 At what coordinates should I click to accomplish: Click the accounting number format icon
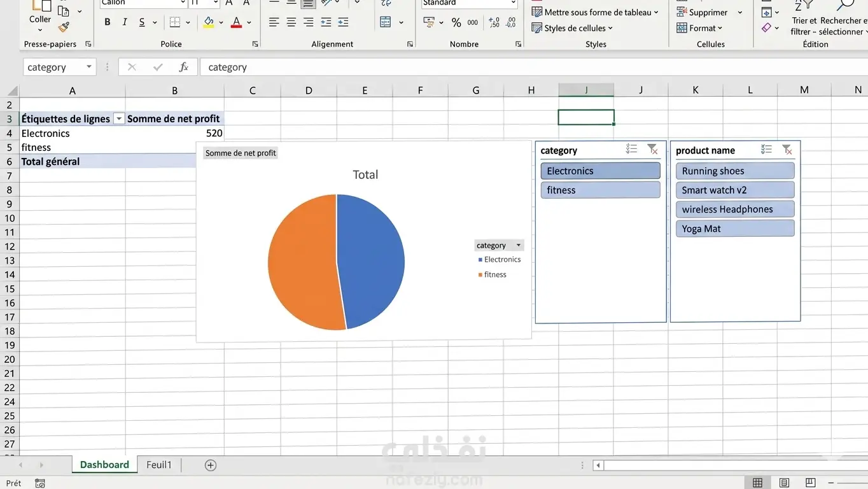pyautogui.click(x=429, y=22)
